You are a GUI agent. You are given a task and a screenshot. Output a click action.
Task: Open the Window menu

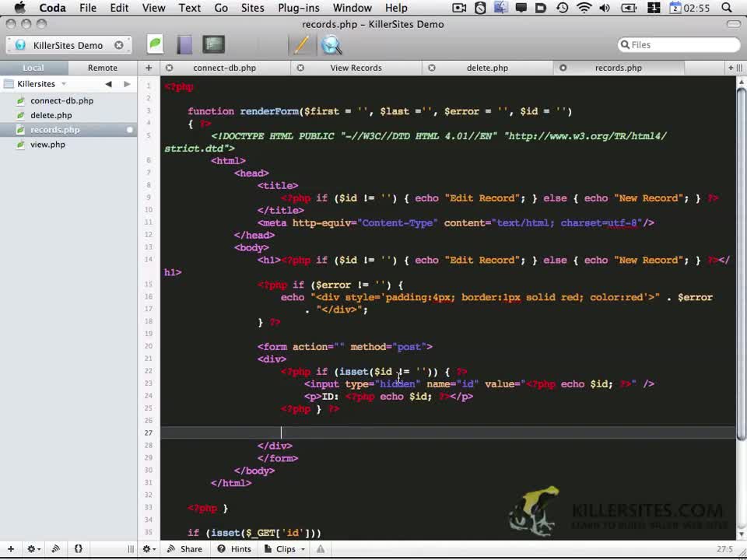point(352,8)
